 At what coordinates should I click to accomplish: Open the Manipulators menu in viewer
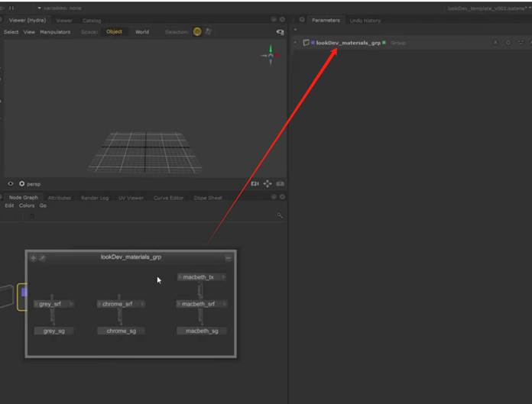click(x=55, y=32)
